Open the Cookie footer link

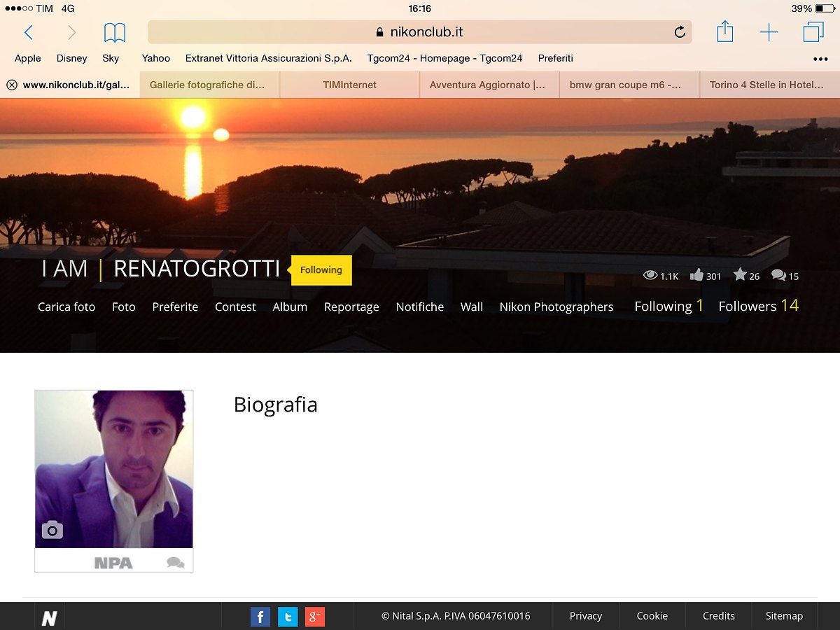[x=652, y=616]
